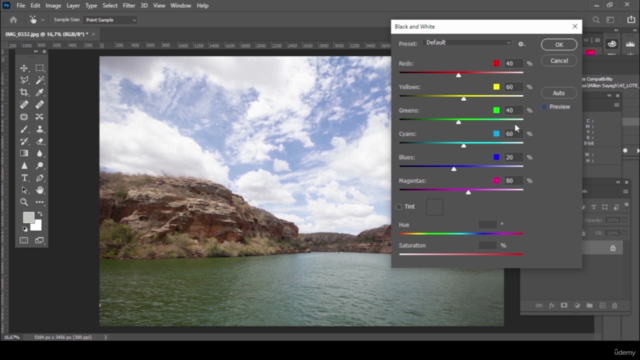
Task: Open the Tint color swatch
Action: tap(434, 207)
